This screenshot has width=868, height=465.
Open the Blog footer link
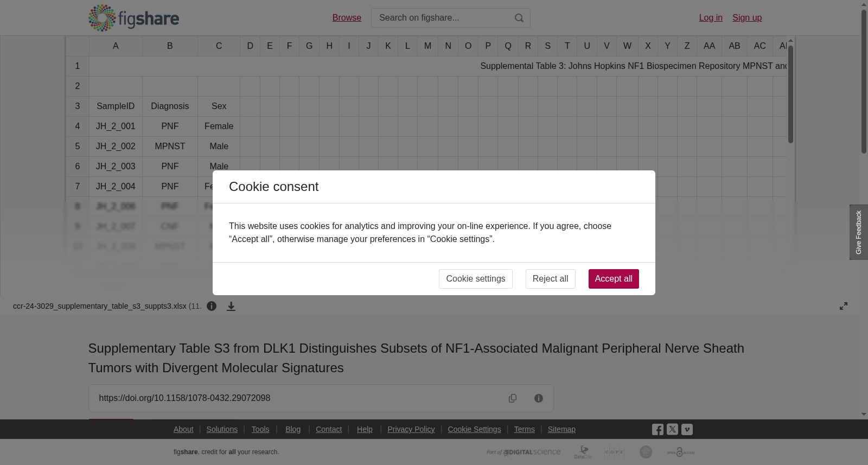coord(293,429)
